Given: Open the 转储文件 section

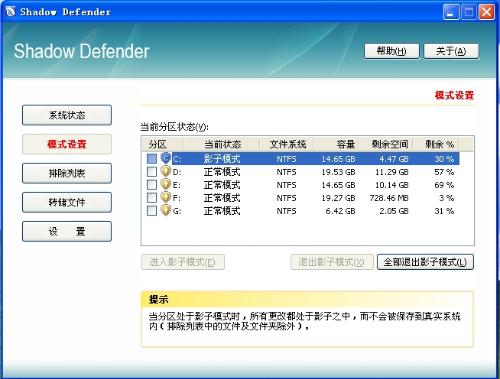Looking at the screenshot, I should coord(67,202).
